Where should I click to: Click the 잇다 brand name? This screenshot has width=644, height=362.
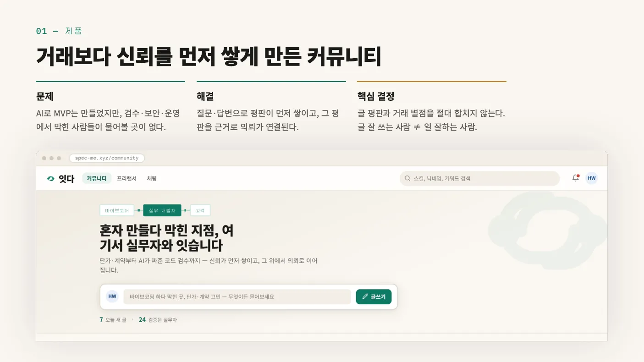tap(66, 179)
